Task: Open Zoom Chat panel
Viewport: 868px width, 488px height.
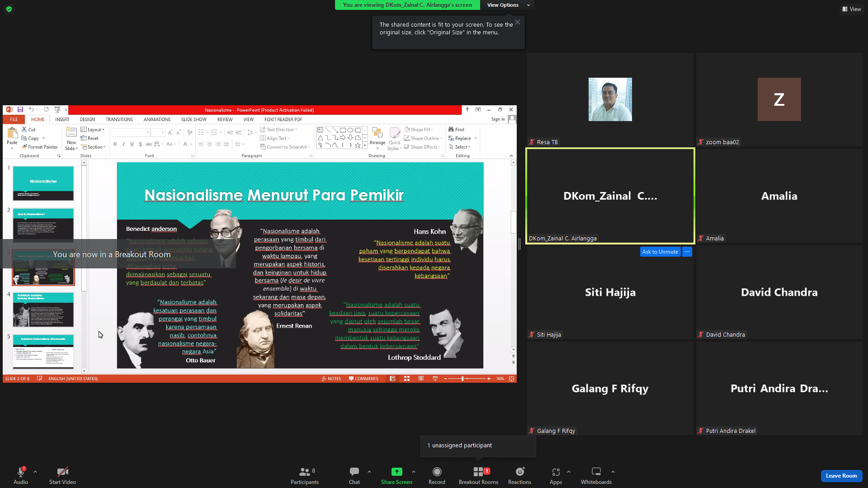Action: point(354,475)
